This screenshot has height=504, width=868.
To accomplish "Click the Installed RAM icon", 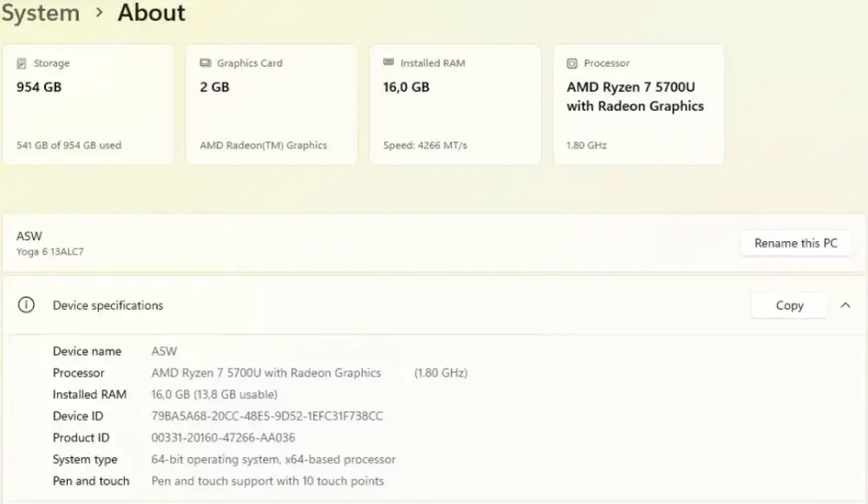I will click(x=389, y=62).
